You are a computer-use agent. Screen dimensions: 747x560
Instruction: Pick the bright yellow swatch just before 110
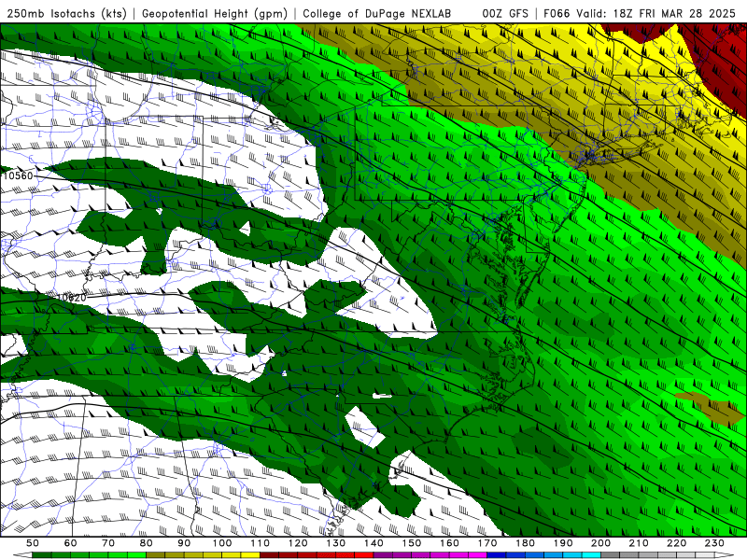pyautogui.click(x=250, y=555)
